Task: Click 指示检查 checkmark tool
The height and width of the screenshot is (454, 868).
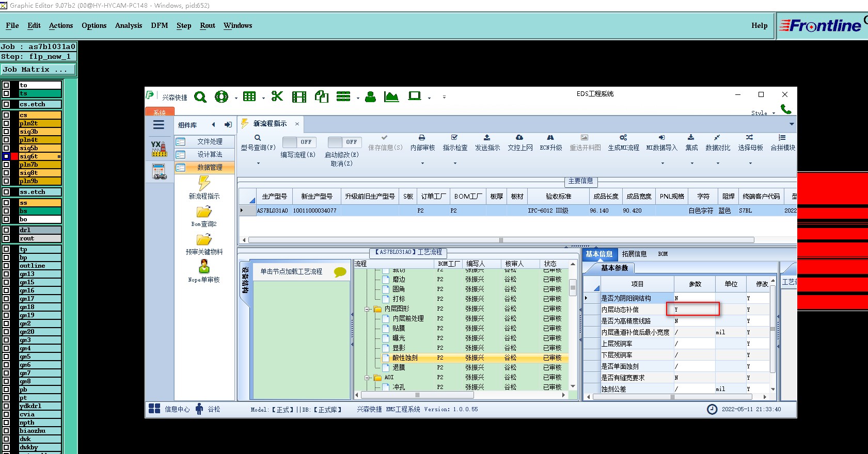Action: pos(455,142)
